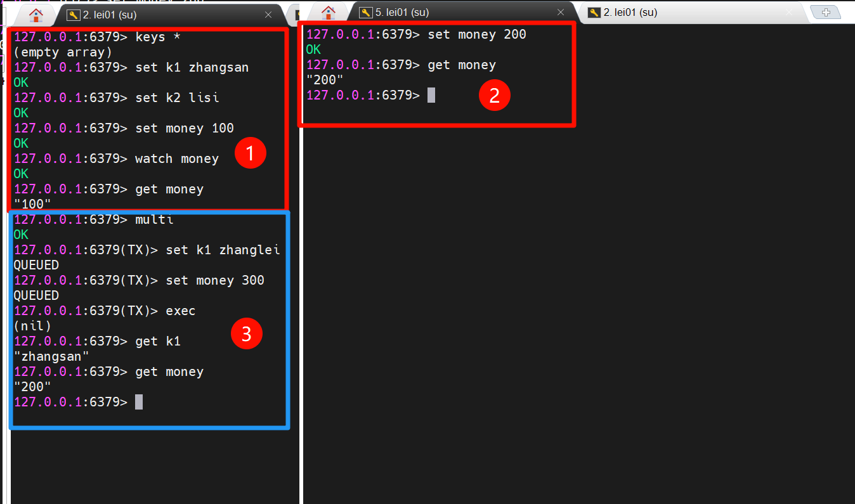Close "2. lei01 (su)" tab in left window
Screen dimensions: 855x504
point(268,15)
